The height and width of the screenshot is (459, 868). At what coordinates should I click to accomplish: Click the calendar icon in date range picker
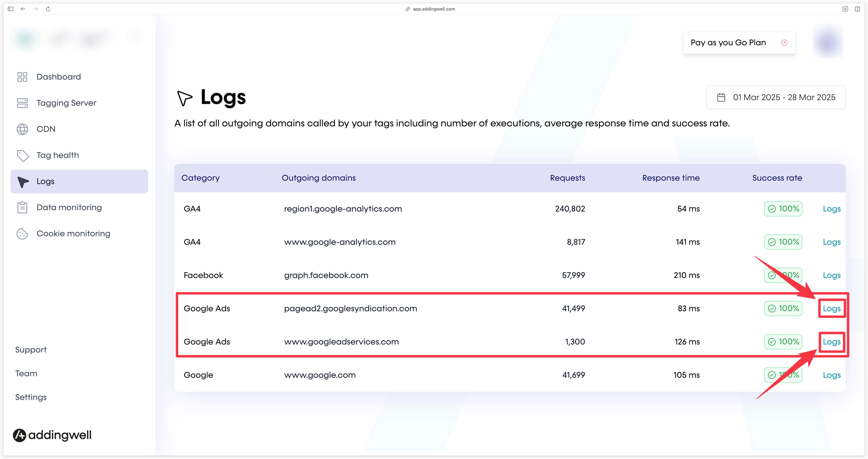coord(721,98)
